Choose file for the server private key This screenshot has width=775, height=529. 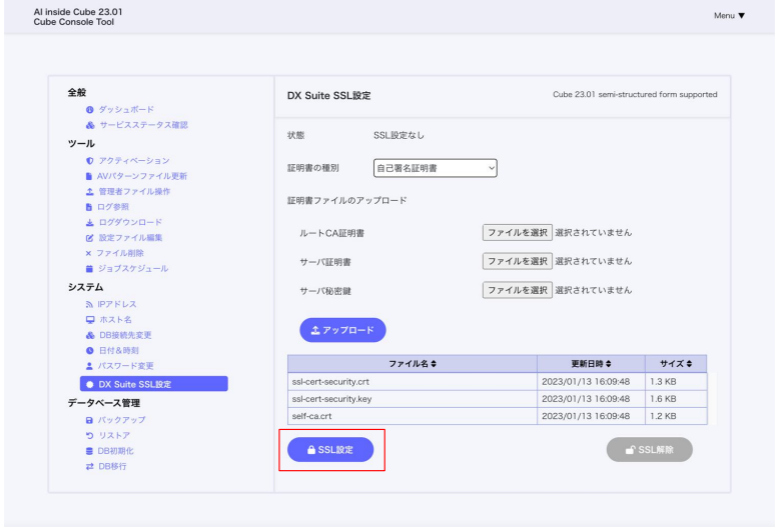(x=517, y=290)
